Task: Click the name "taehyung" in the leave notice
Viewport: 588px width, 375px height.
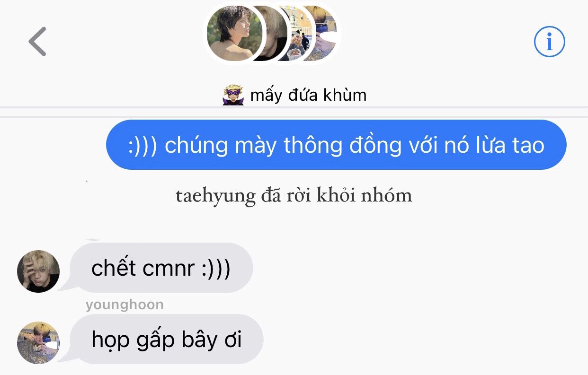Action: coord(215,196)
